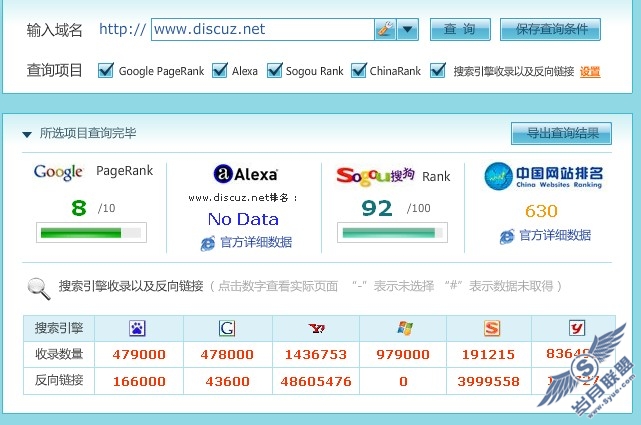Click the wrench tool icon beside domain field
The height and width of the screenshot is (425, 641).
pos(385,29)
